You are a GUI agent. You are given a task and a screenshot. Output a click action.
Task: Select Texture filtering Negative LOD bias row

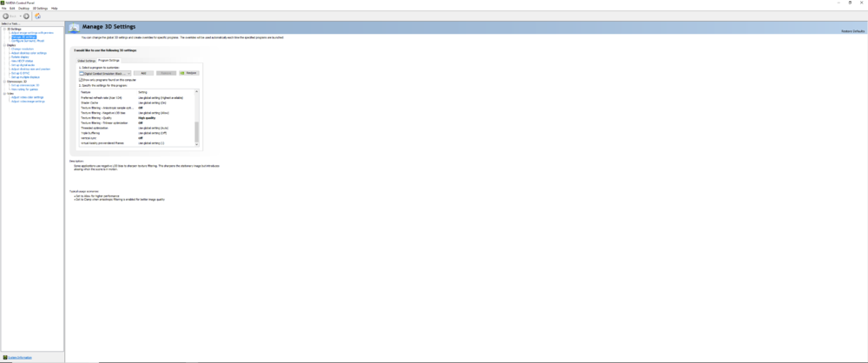point(137,113)
